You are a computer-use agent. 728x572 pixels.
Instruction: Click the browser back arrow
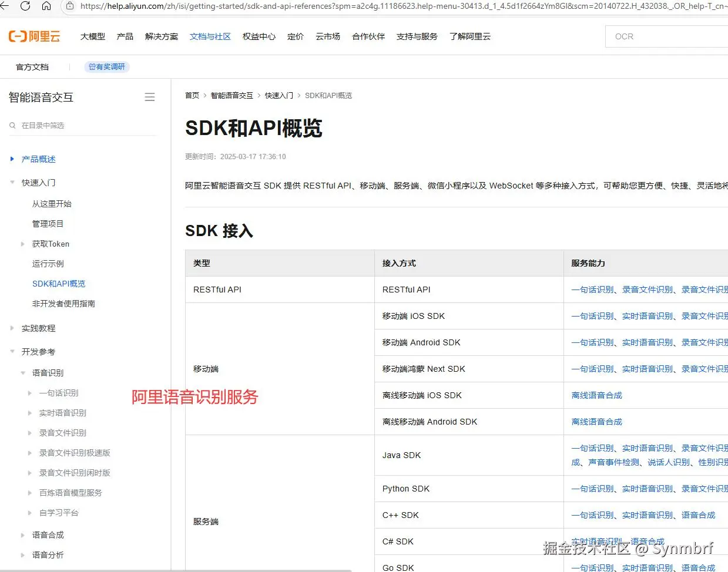click(x=5, y=6)
